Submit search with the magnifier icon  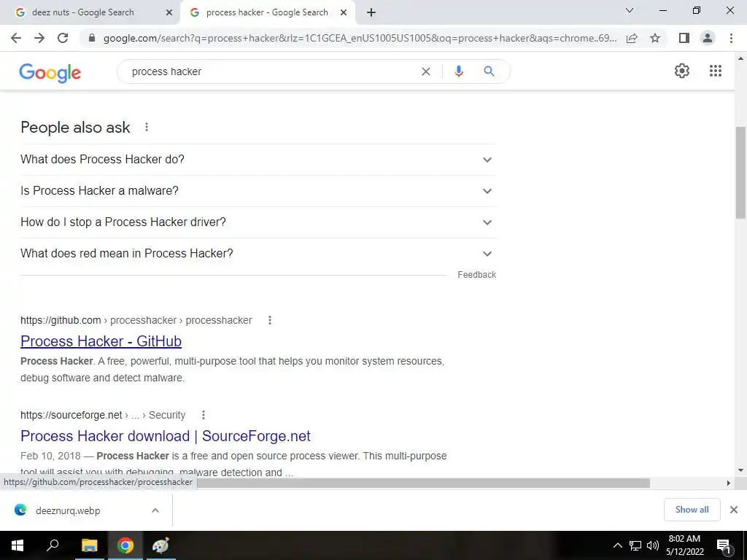coord(489,71)
